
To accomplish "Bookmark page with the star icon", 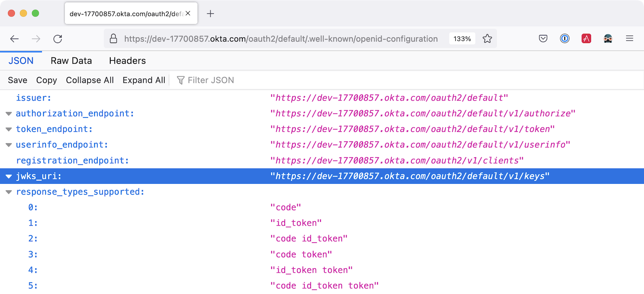I will [487, 39].
